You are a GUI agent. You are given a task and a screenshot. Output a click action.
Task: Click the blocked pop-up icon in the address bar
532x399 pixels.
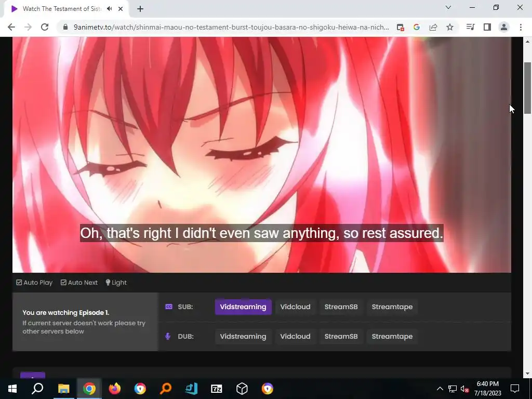pos(401,27)
